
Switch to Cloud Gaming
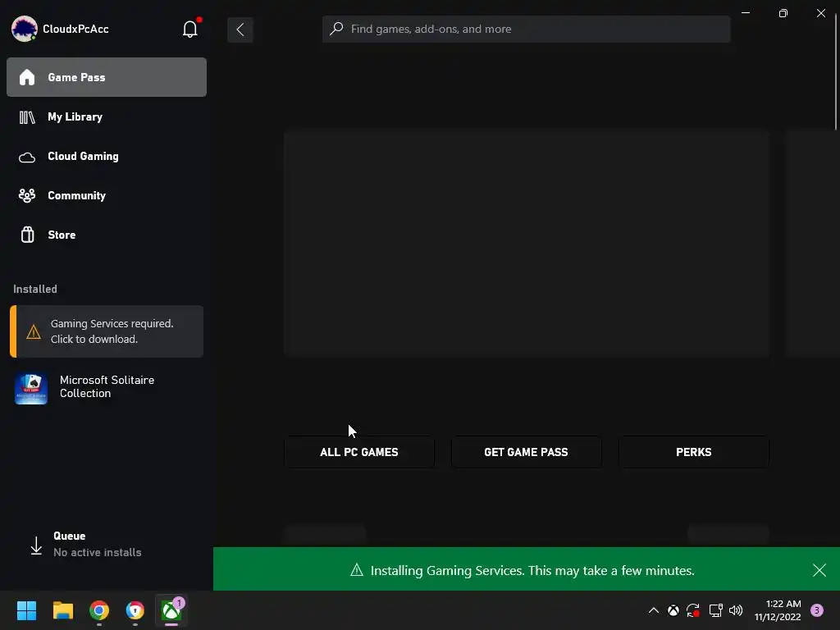(x=107, y=157)
